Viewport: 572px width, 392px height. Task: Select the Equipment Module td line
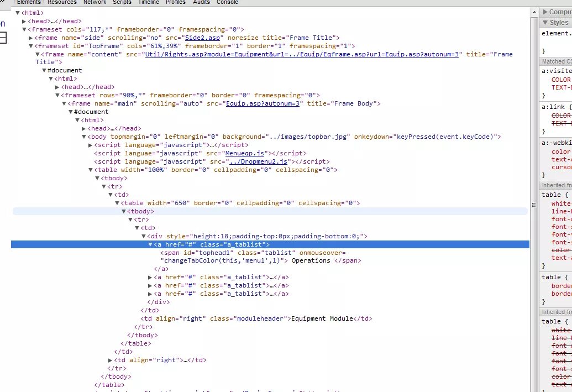pos(256,318)
